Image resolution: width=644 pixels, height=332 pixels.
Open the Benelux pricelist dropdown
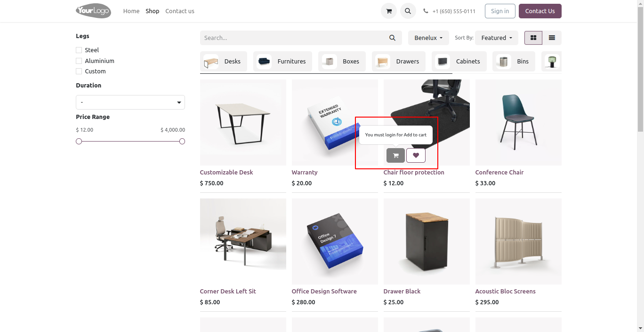coord(428,38)
